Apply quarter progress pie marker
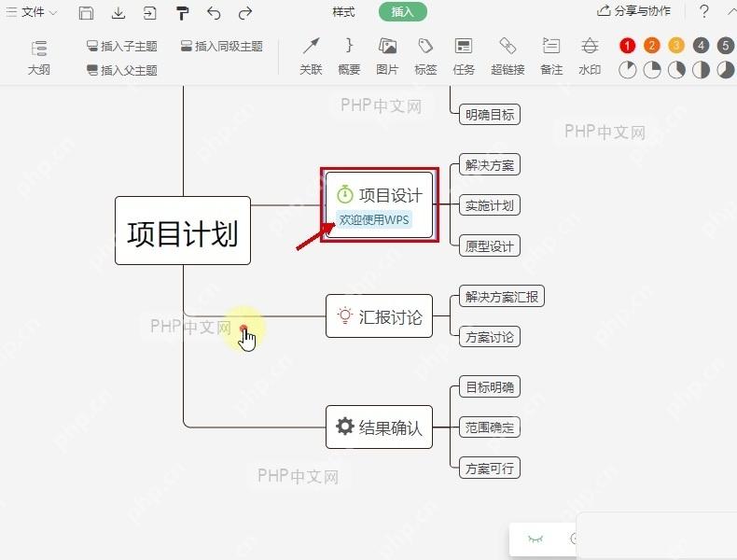The width and height of the screenshot is (737, 560). [651, 70]
